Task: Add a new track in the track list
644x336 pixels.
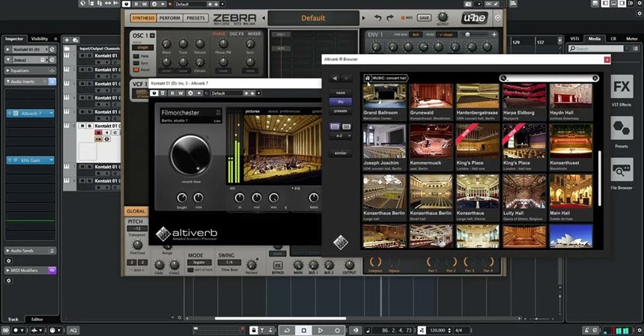Action: coord(67,40)
